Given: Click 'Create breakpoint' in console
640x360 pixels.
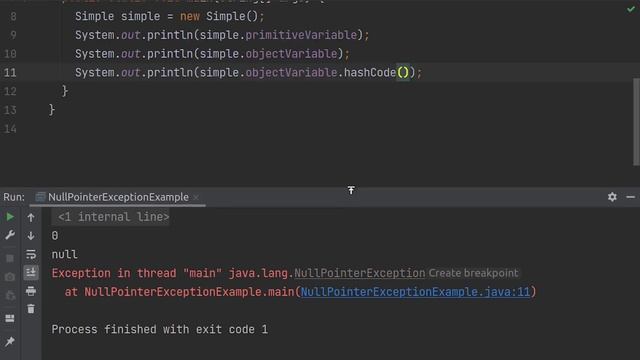Looking at the screenshot, I should tap(473, 273).
